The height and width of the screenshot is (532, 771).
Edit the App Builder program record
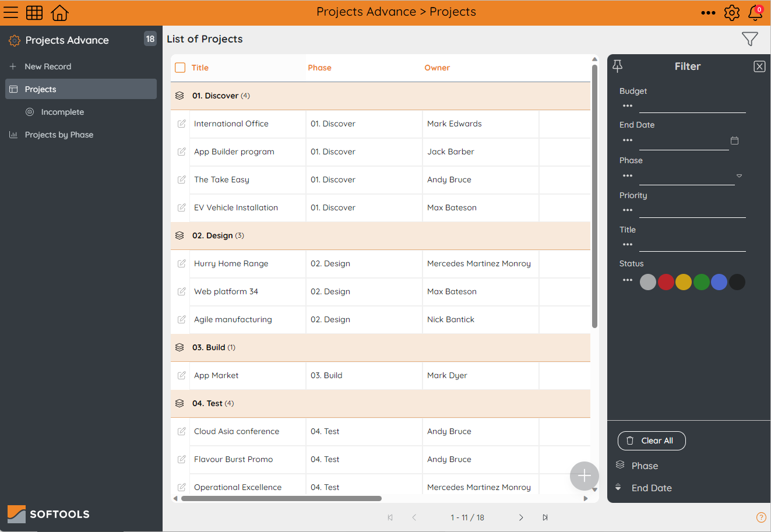tap(181, 152)
